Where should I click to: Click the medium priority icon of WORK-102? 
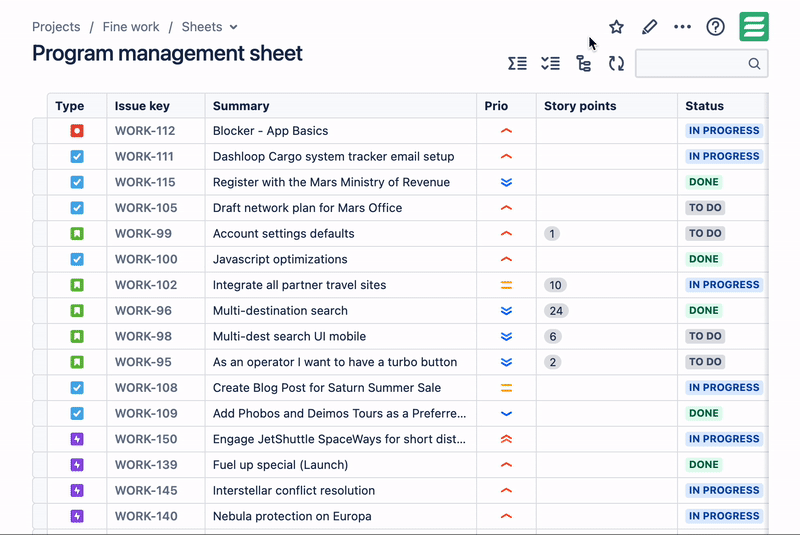click(506, 285)
